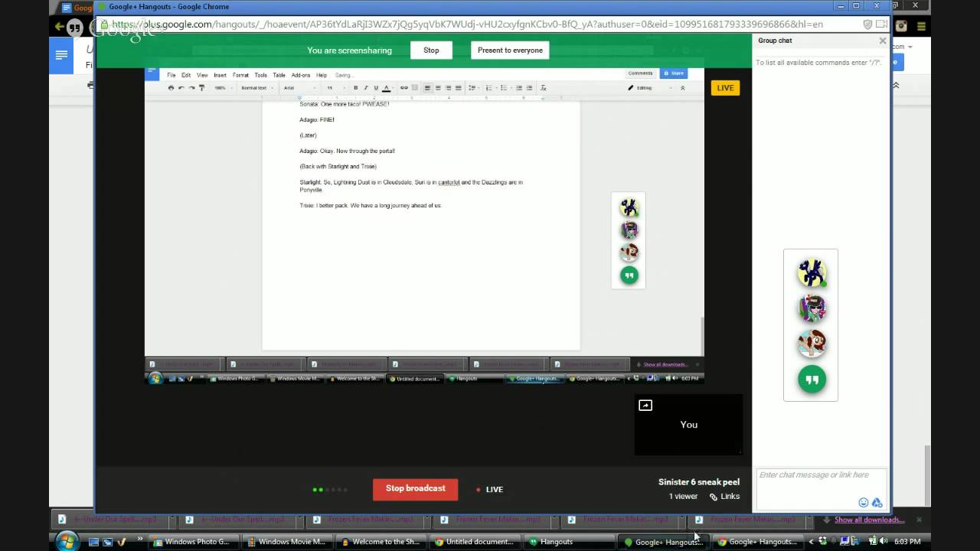Toggle italic formatting in the shared Docs toolbar
The image size is (980, 551).
click(365, 88)
